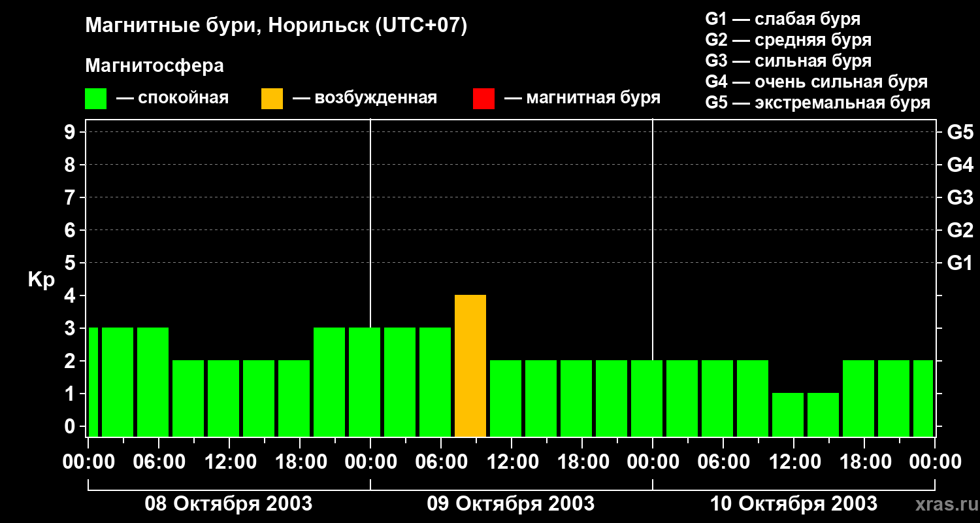Click the G1 label on right axis
The width and height of the screenshot is (980, 523).
point(960,263)
